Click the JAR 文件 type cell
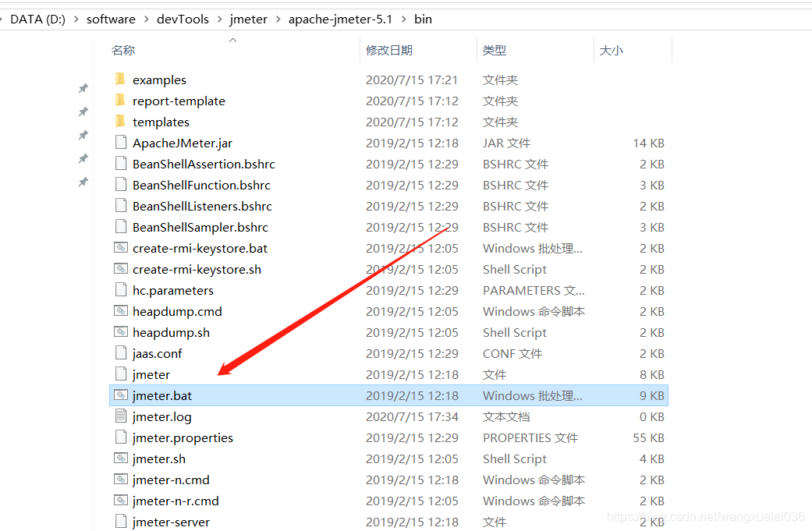This screenshot has height=531, width=812. coord(506,143)
